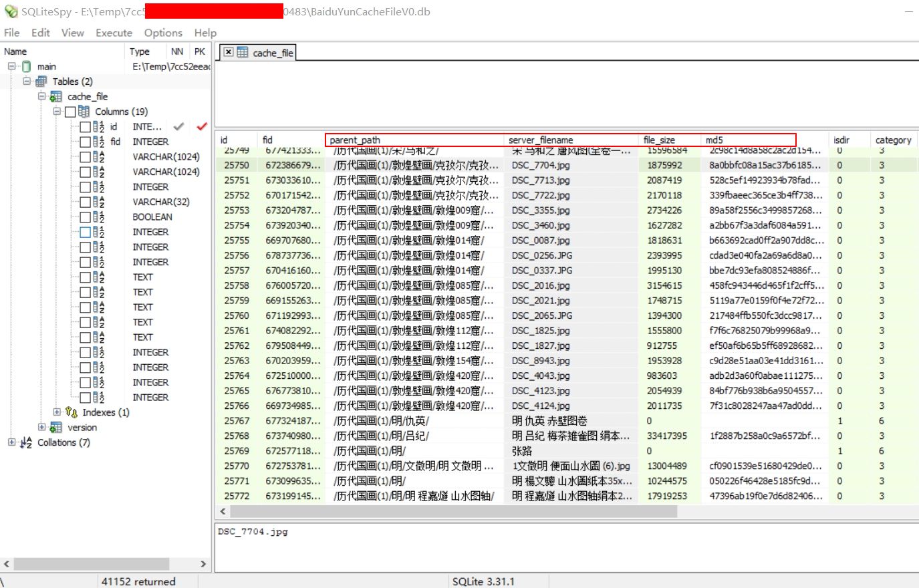Click the Collations sort icon

point(27,442)
